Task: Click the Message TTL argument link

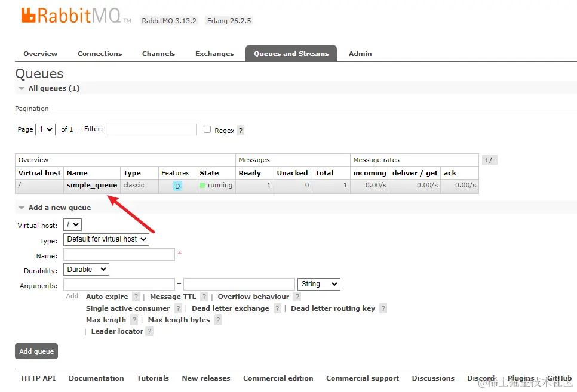Action: click(173, 297)
